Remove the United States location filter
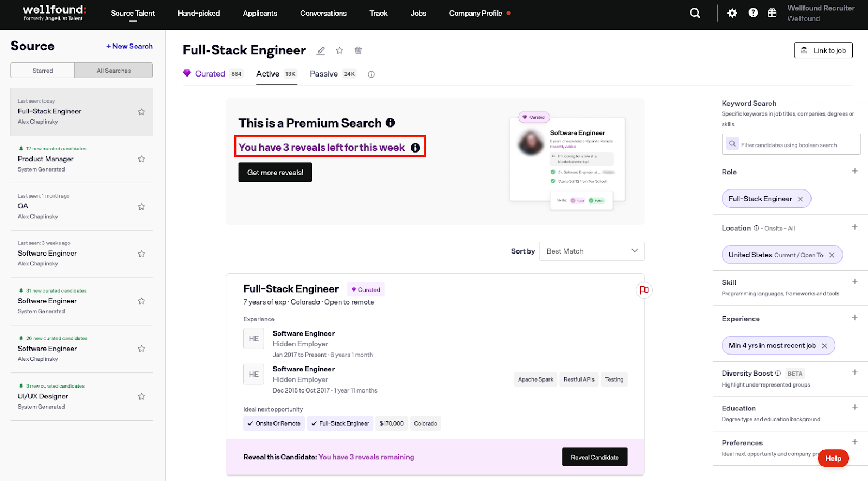 [832, 255]
